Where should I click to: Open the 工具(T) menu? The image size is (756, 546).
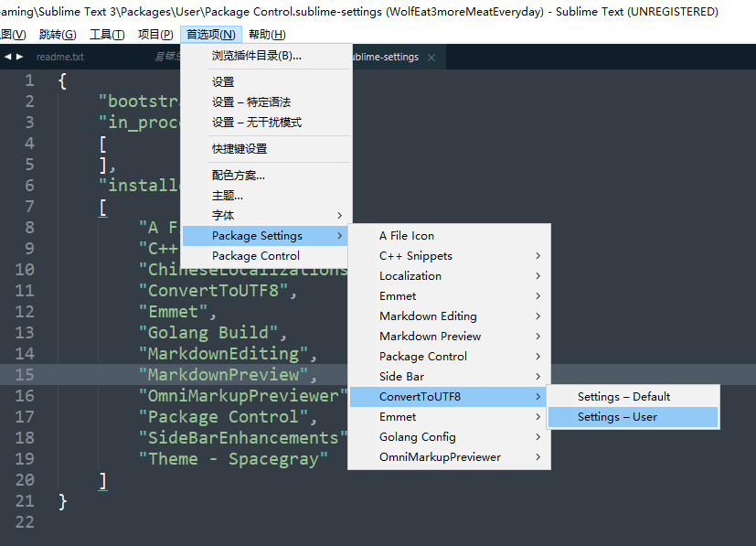point(107,34)
